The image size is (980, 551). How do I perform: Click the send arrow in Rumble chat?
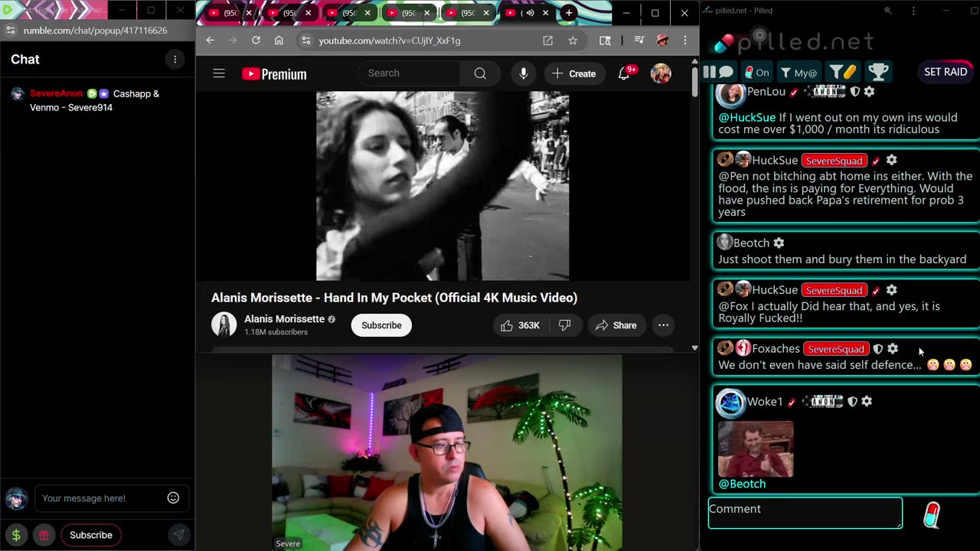[178, 535]
